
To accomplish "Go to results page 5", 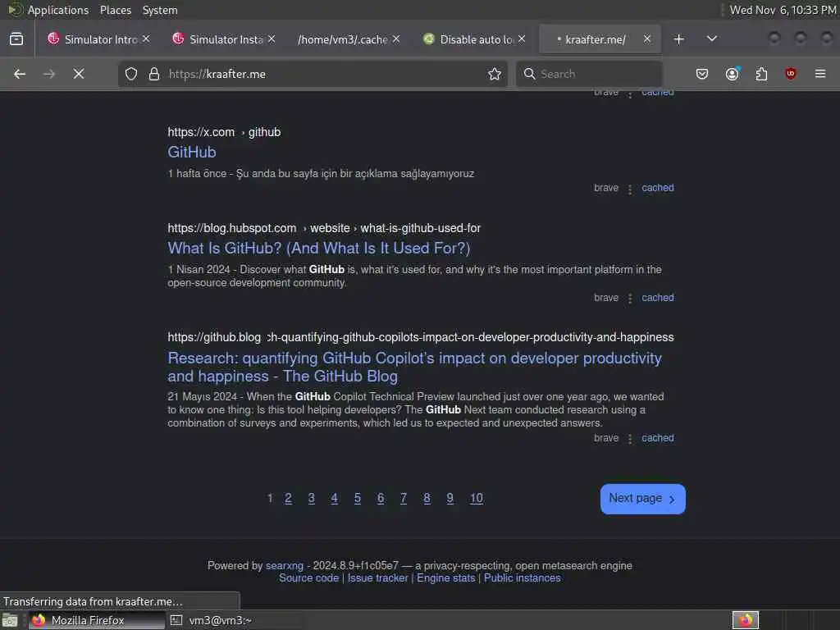I will (x=358, y=498).
